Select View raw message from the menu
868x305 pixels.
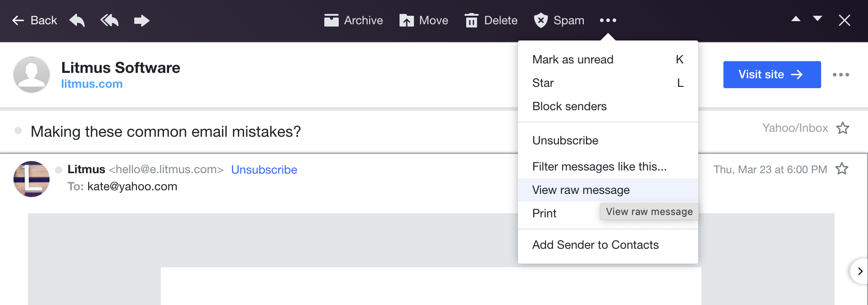(x=581, y=190)
